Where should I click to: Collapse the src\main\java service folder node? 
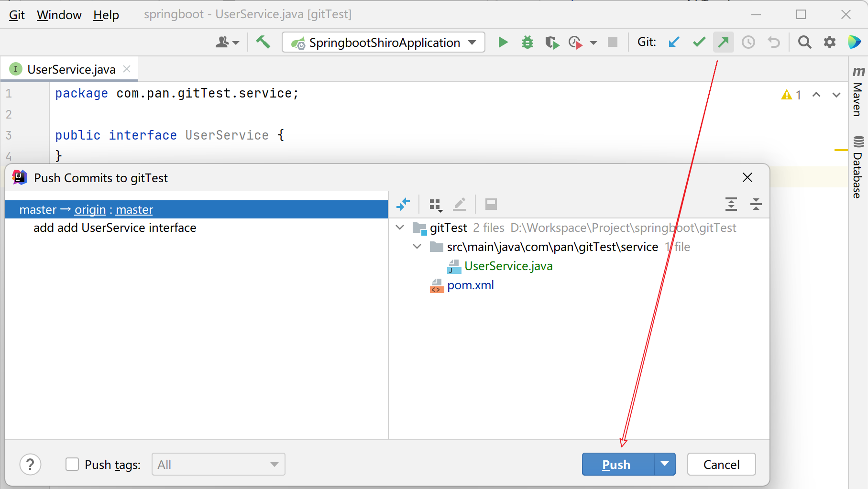coord(417,247)
